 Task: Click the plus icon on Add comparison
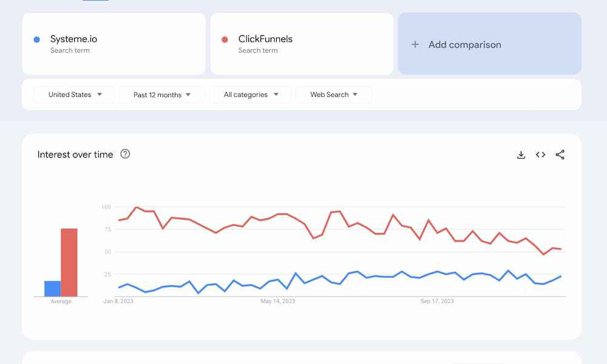[415, 44]
